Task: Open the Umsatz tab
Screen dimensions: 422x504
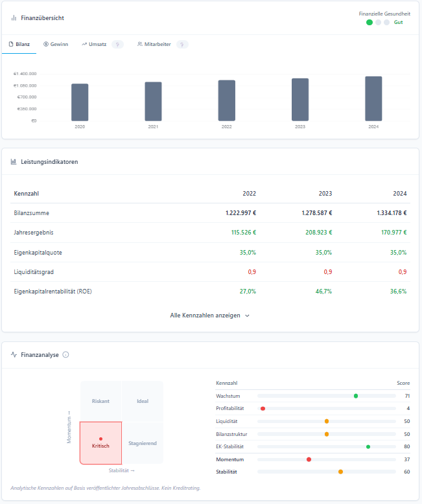Action: click(94, 45)
